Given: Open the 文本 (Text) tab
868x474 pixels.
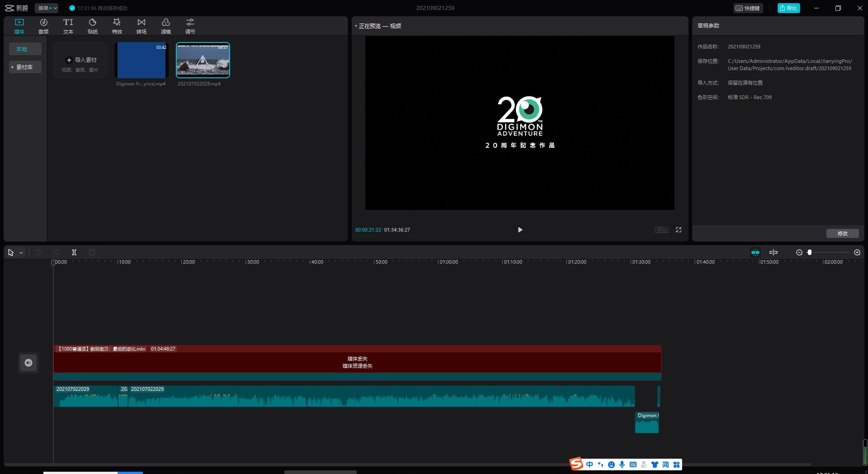Looking at the screenshot, I should 68,26.
